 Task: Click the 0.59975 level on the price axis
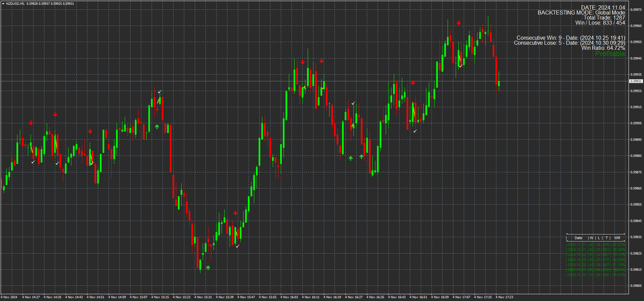pos(636,10)
